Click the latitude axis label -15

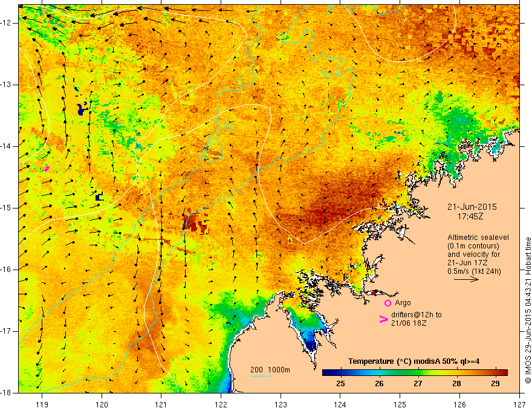click(6, 208)
